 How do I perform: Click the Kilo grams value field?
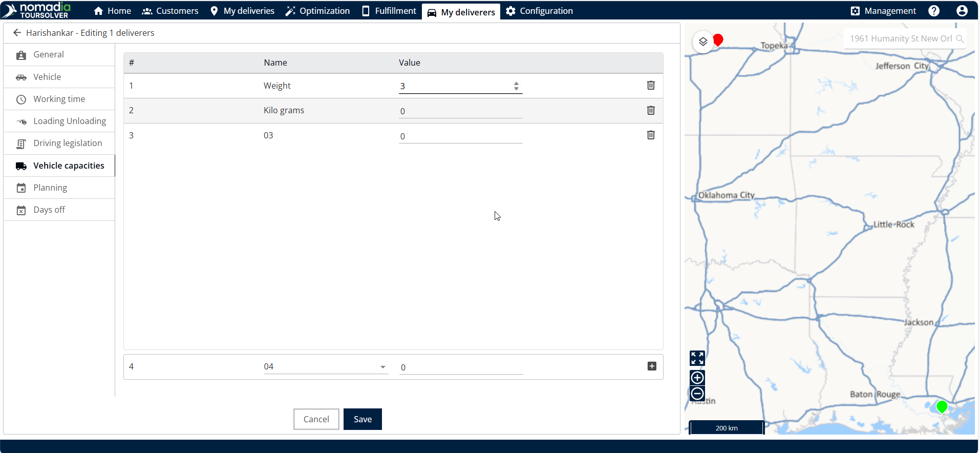(x=460, y=111)
